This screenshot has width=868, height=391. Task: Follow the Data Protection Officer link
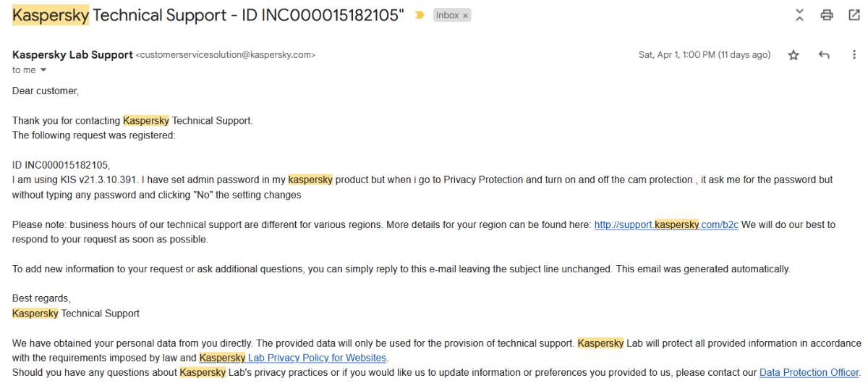pos(809,372)
